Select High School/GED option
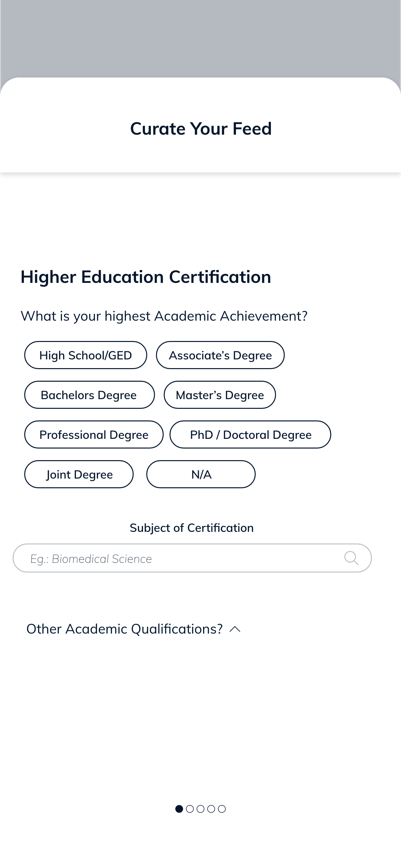The image size is (401, 868). tap(86, 355)
